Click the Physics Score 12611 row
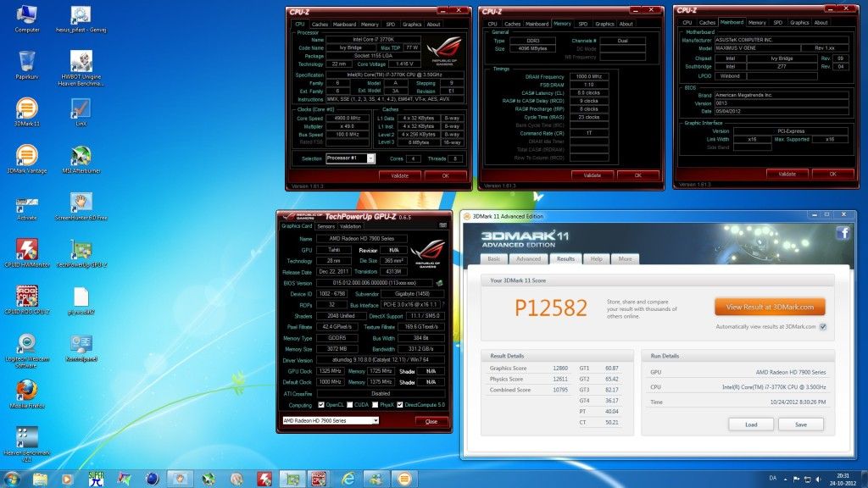Screen dimensions: 868x488 [x=529, y=380]
